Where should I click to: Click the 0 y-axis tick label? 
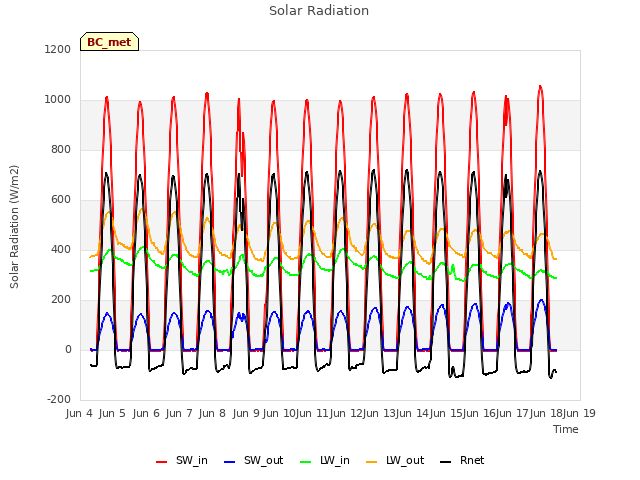coord(68,349)
